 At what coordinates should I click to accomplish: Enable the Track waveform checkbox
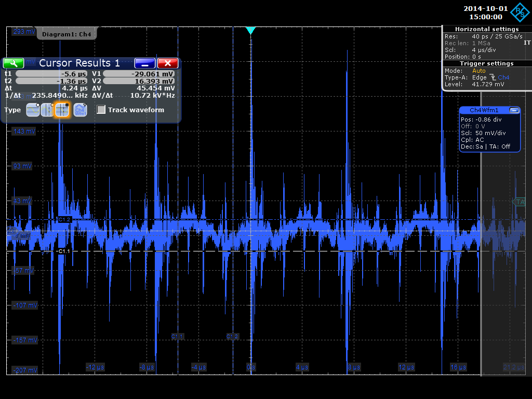pyautogui.click(x=101, y=110)
